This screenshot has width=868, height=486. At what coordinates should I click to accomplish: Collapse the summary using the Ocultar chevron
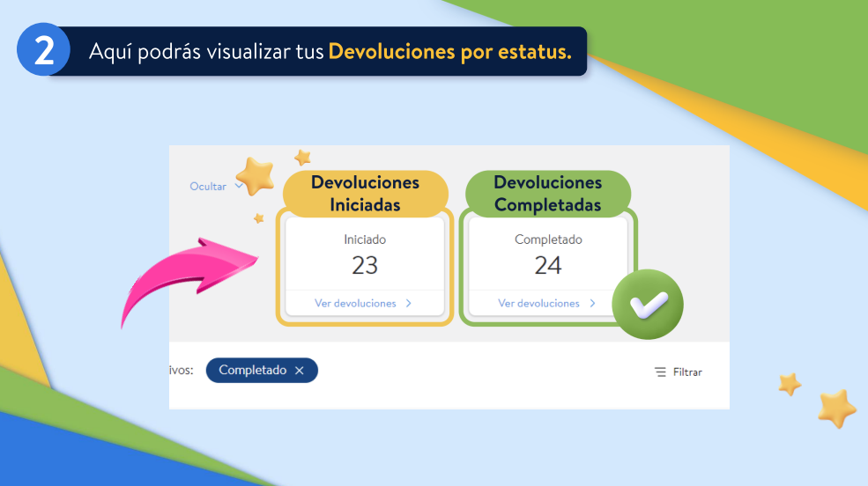pyautogui.click(x=239, y=186)
